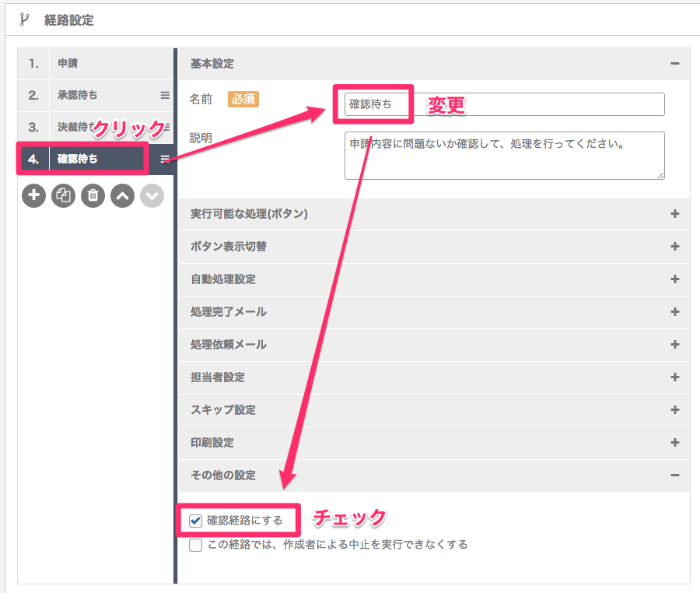The height and width of the screenshot is (593, 700).
Task: Expand the 処理依頼メール section
Action: coord(675,344)
